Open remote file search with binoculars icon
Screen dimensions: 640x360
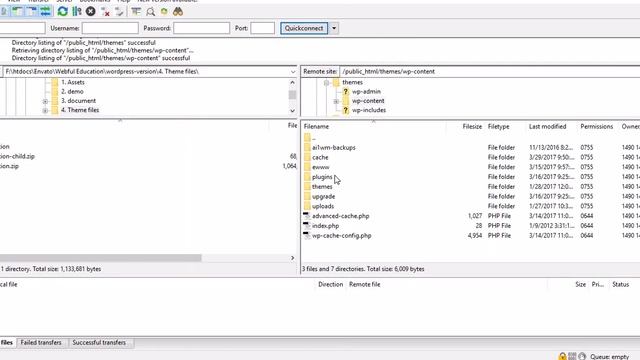click(178, 11)
